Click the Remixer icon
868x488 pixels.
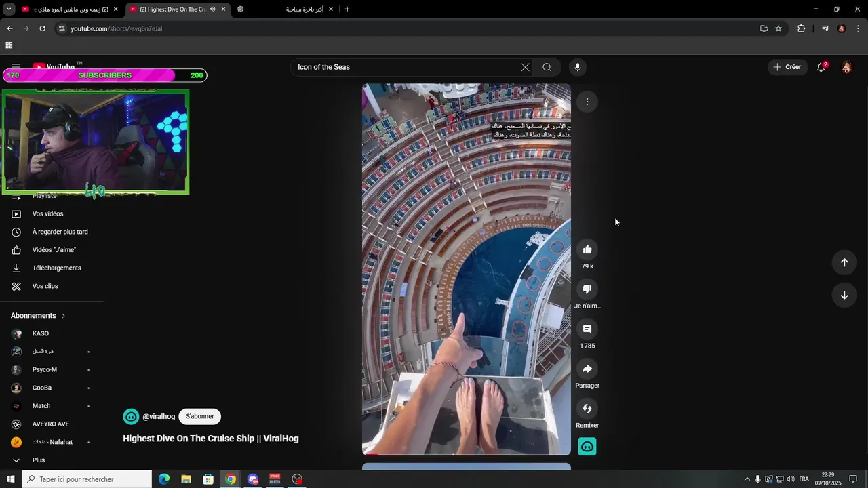click(x=587, y=409)
